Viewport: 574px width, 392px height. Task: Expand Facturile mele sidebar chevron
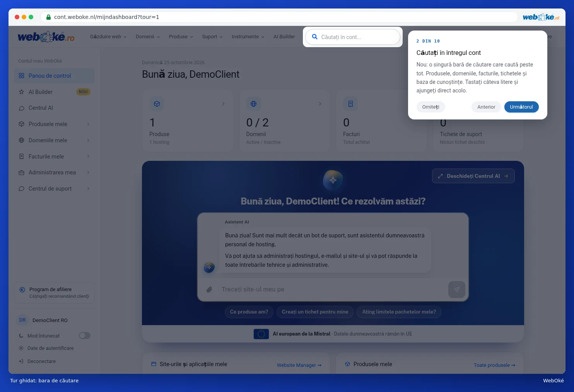88,157
